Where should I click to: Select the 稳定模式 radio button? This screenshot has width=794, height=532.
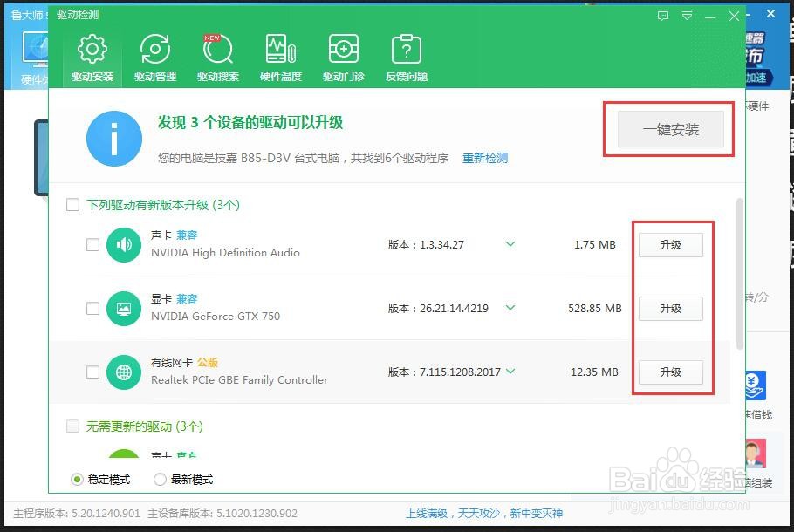pos(77,479)
